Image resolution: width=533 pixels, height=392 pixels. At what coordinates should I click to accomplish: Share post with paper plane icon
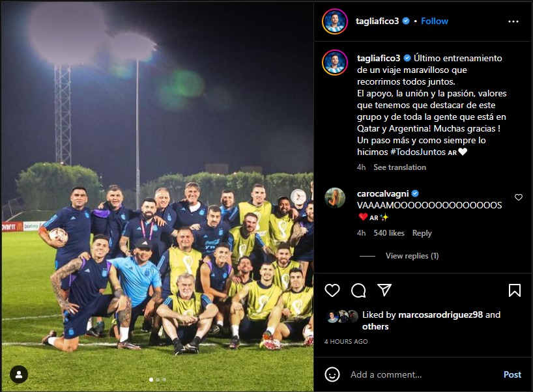[x=384, y=290]
